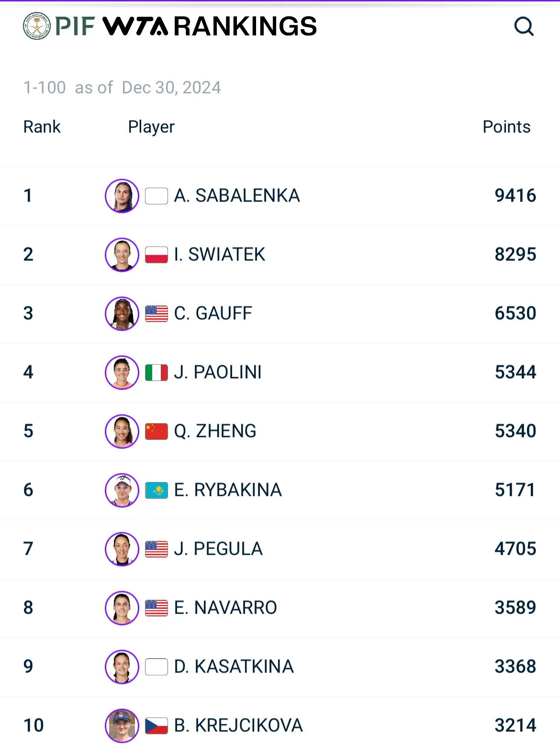The height and width of the screenshot is (751, 560).
Task: Click the Rank column header
Action: click(x=42, y=127)
